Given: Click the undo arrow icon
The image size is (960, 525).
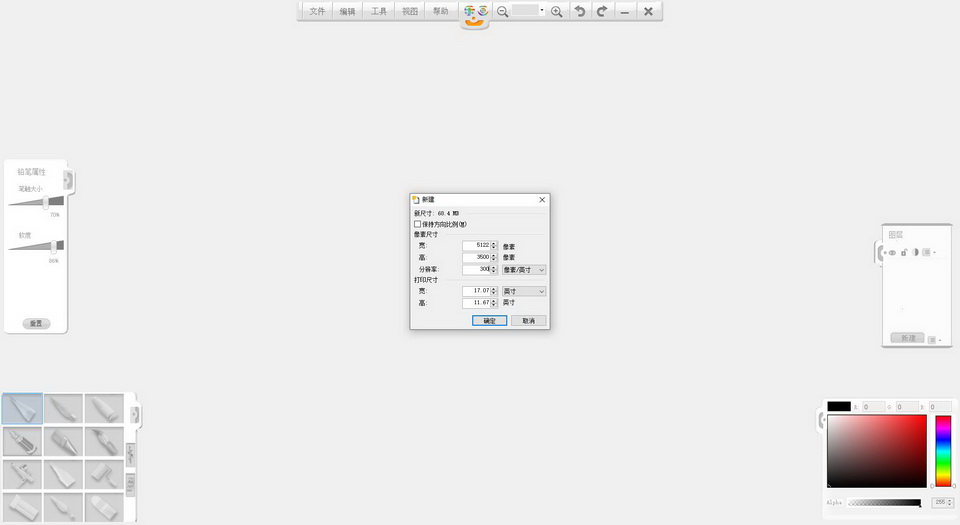Looking at the screenshot, I should (x=579, y=11).
